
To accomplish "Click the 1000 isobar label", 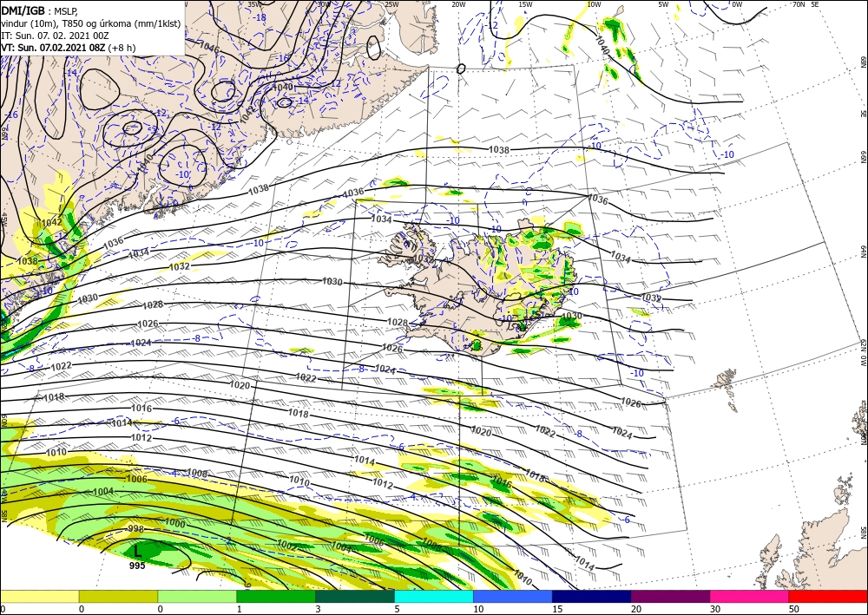I will (x=175, y=523).
